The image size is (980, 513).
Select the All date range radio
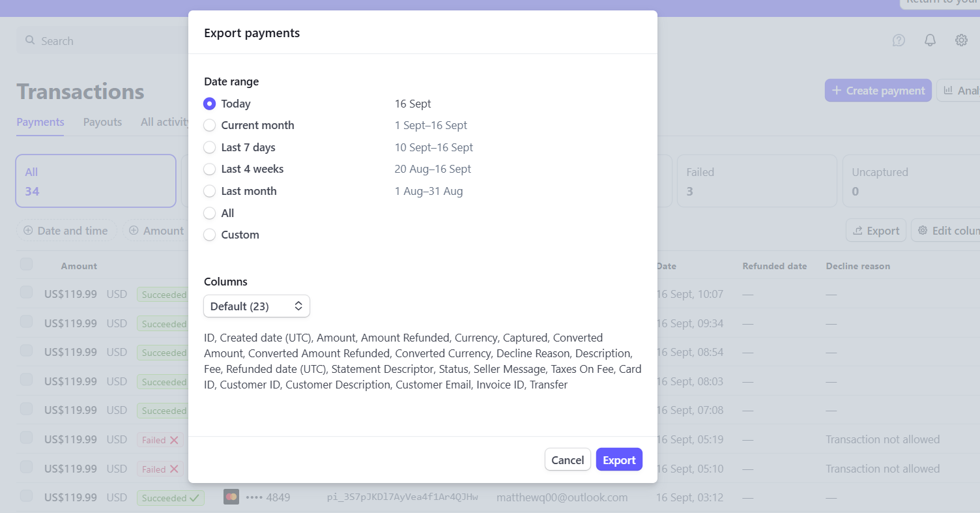(x=210, y=213)
